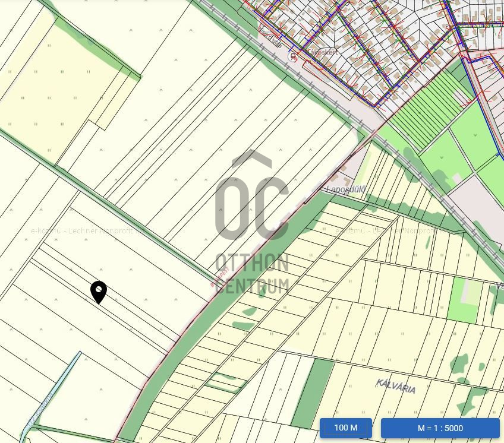
Task: Open the M = 1 : 5000 scale selector
Action: [x=440, y=428]
